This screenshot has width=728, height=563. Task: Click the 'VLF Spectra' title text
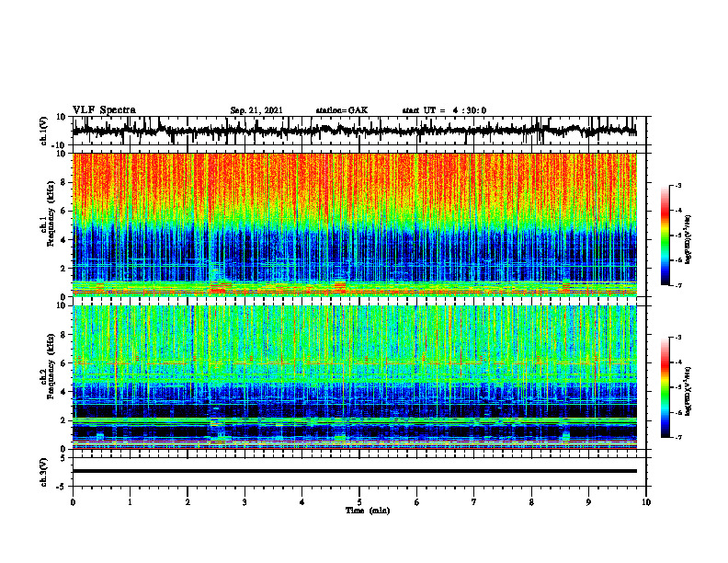[104, 110]
